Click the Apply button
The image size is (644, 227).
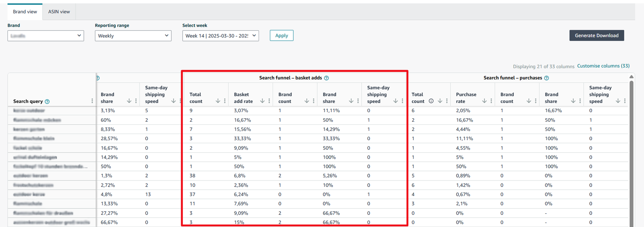pyautogui.click(x=282, y=36)
